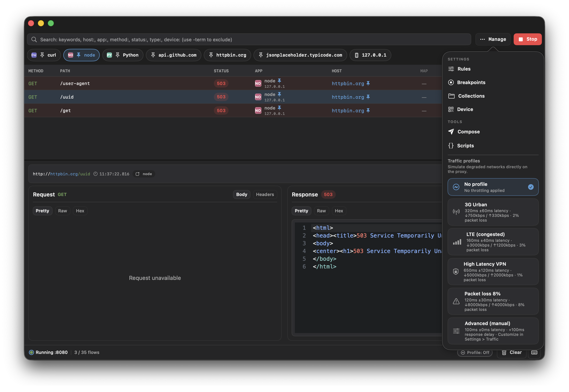
Task: Toggle the pinned node app filter chip
Action: point(81,55)
